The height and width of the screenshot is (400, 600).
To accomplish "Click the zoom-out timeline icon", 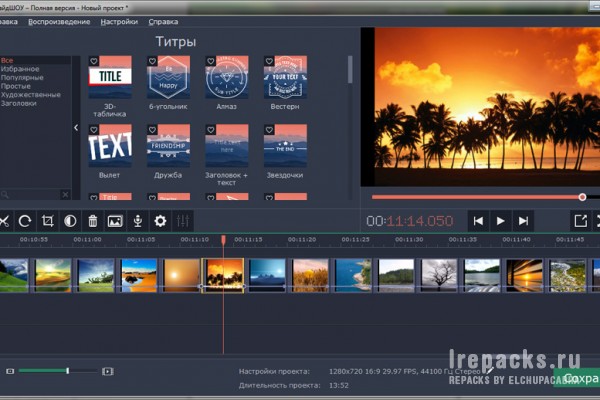I will (x=10, y=371).
